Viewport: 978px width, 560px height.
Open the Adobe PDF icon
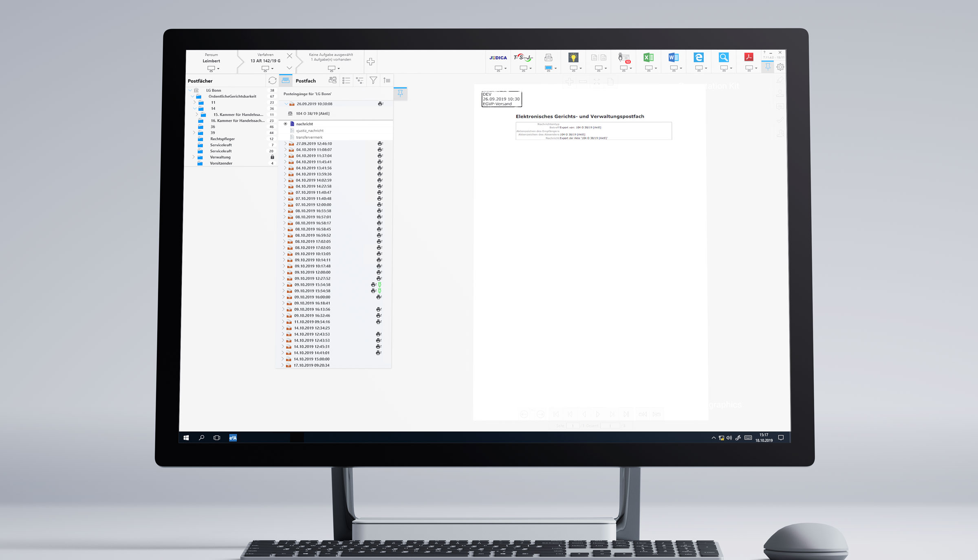(x=749, y=57)
